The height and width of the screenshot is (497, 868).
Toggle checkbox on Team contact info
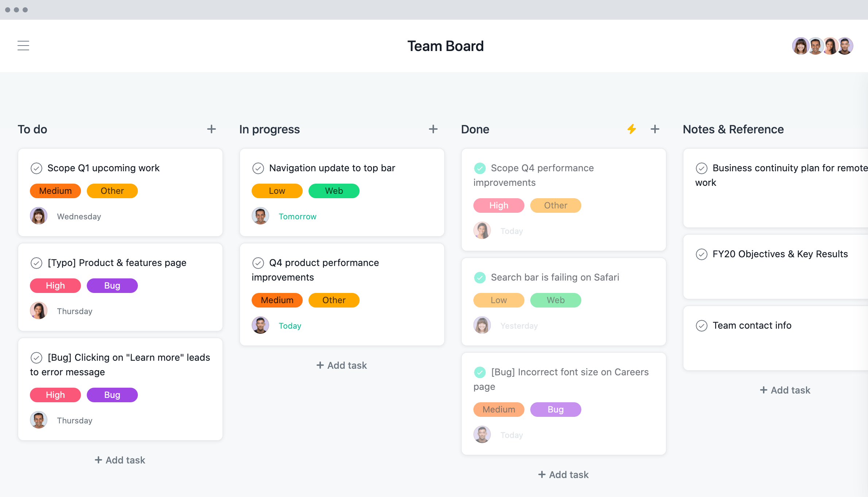702,325
